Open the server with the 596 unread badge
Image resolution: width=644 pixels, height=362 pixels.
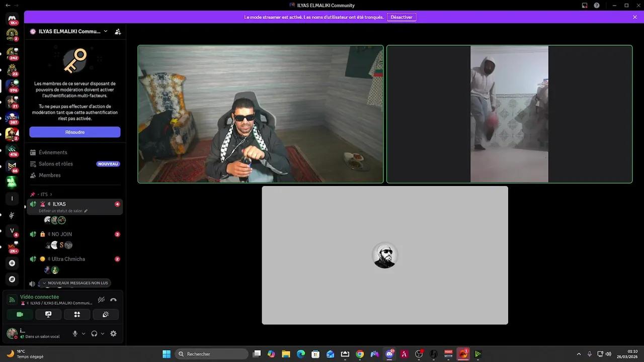tap(12, 85)
